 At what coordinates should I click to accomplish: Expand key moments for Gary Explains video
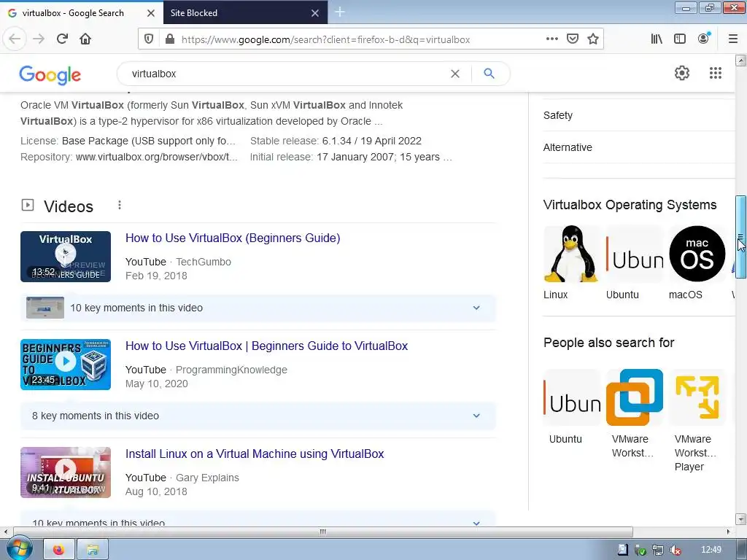coord(258,519)
